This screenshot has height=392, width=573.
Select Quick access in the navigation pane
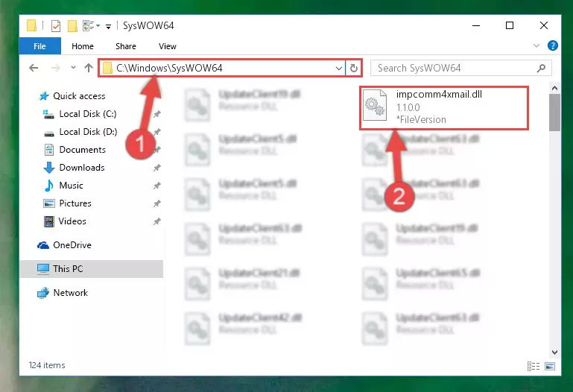[x=79, y=96]
